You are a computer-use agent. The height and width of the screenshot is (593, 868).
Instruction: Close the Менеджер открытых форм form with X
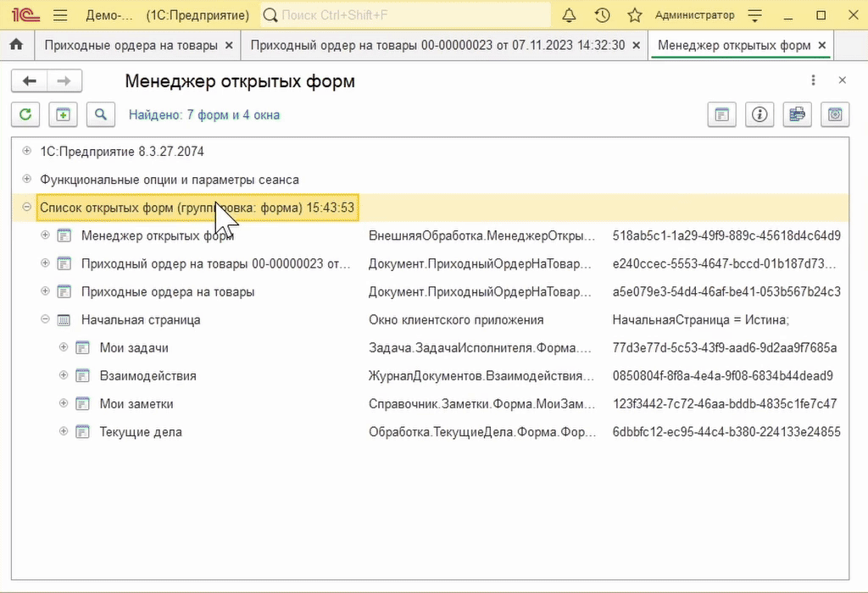point(842,80)
